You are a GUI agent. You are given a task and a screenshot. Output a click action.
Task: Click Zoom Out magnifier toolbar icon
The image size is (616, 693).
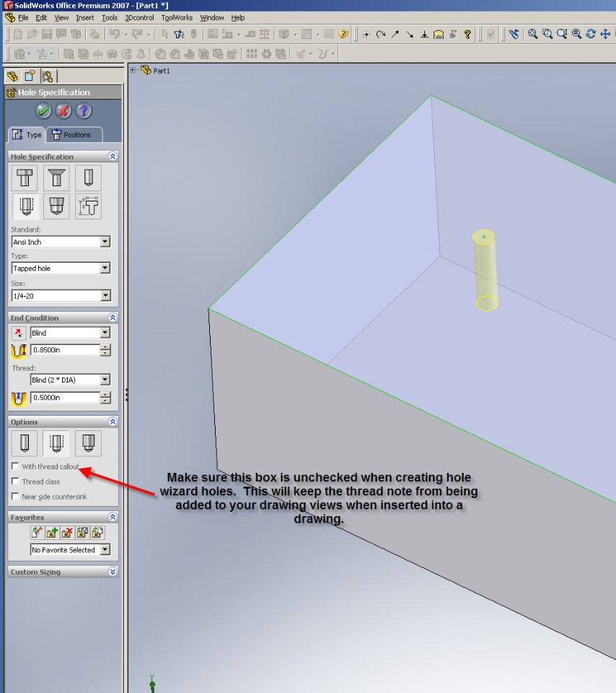pos(577,34)
